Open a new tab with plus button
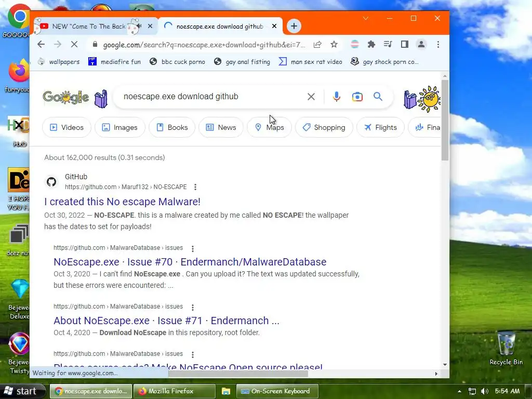This screenshot has width=532, height=399. tap(294, 26)
